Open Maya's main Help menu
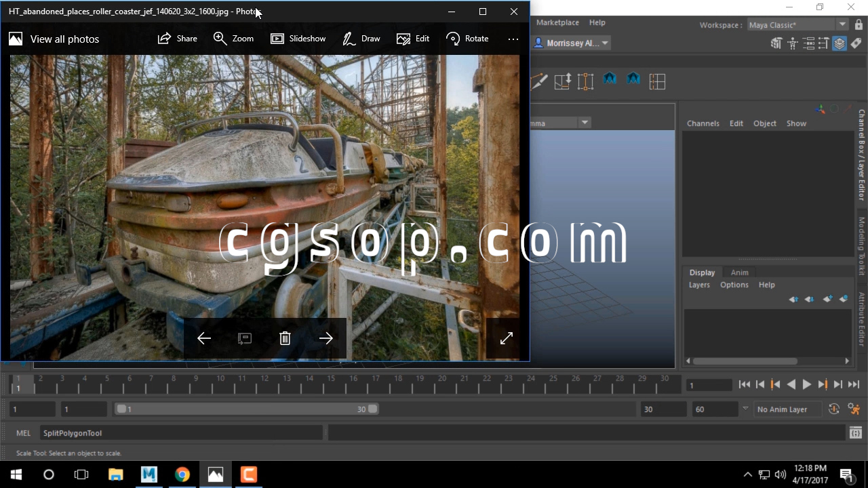This screenshot has height=488, width=868. [x=597, y=22]
